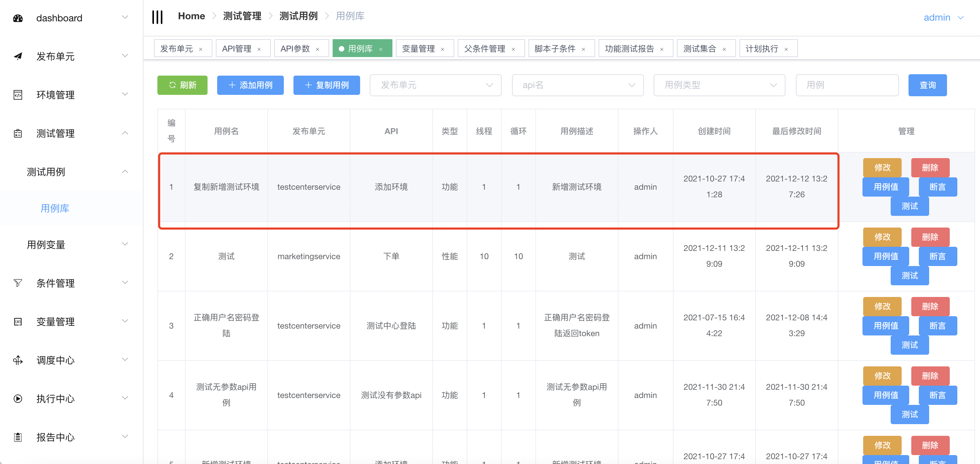
Task: Click 修改 for 复制新增测试环境 row
Action: tap(882, 167)
